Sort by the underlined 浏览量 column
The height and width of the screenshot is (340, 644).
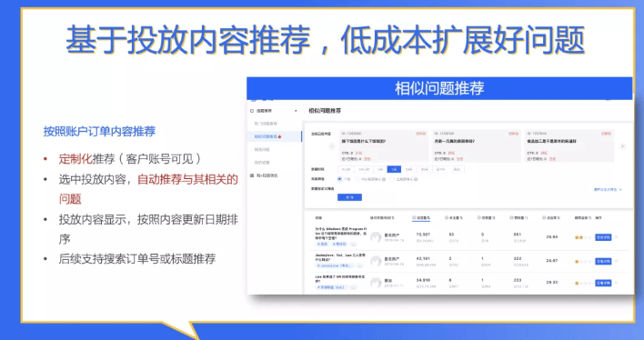(421, 217)
